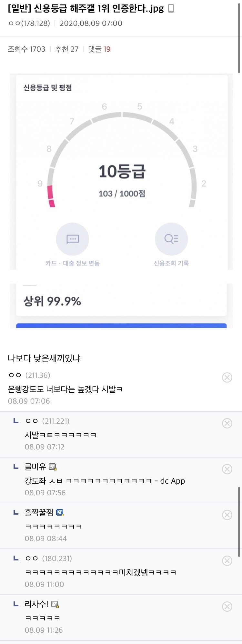The height and width of the screenshot is (644, 242).
Task: Delete 리사수!'s reply with X icon
Action: click(x=227, y=606)
